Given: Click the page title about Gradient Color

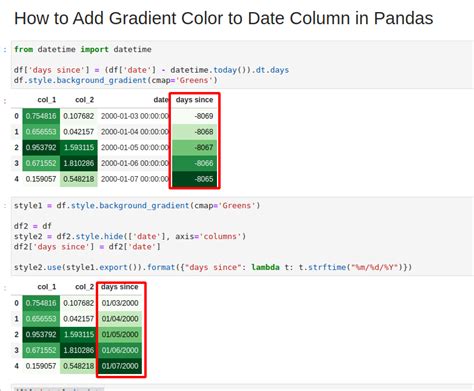Looking at the screenshot, I should click(223, 18).
